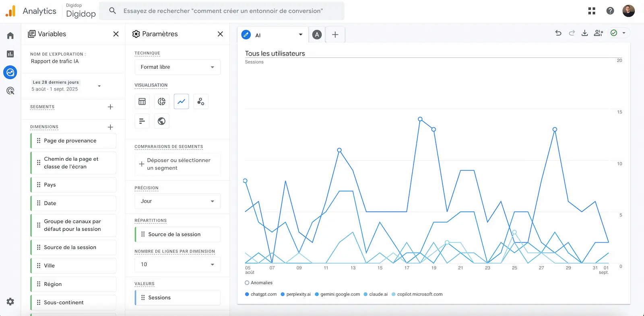Open the date range dropdown

coord(99,86)
